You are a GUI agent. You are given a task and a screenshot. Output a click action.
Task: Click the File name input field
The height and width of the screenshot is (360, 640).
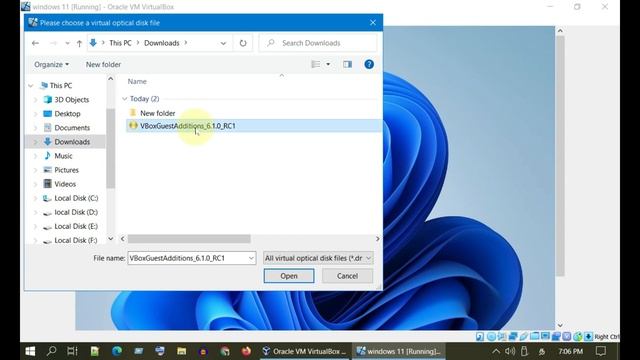(x=188, y=258)
